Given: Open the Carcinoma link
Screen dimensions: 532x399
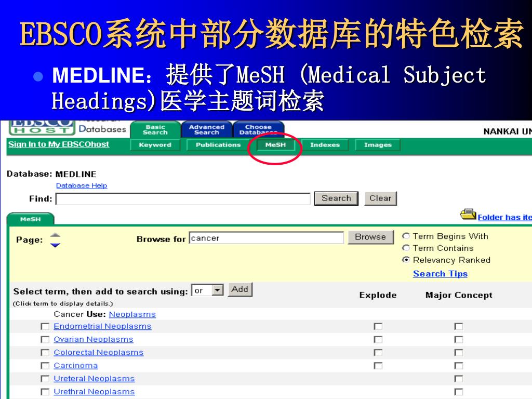Looking at the screenshot, I should (x=76, y=365).
